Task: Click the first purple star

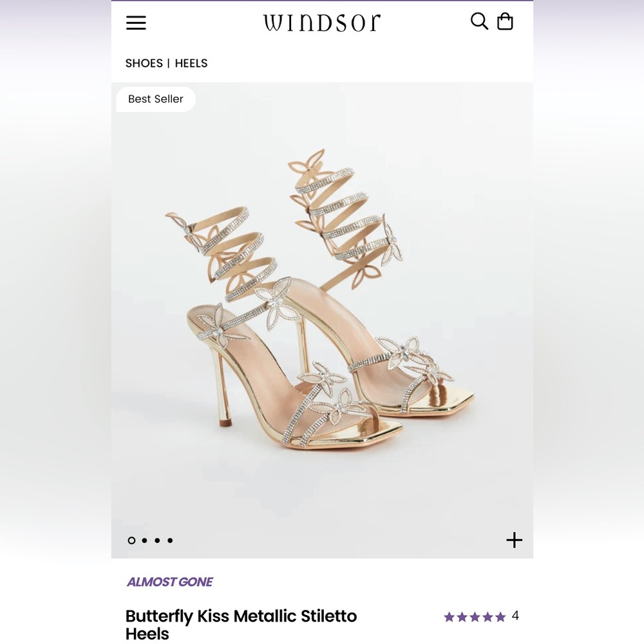Action: click(449, 616)
